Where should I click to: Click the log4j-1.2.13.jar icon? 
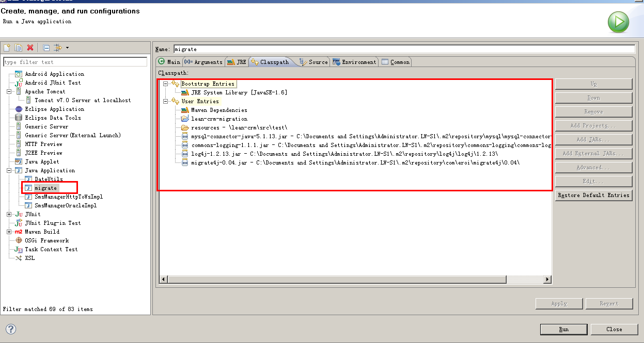185,154
